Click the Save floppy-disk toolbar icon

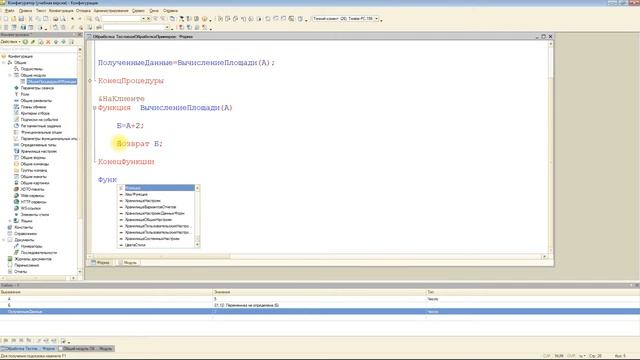21,19
